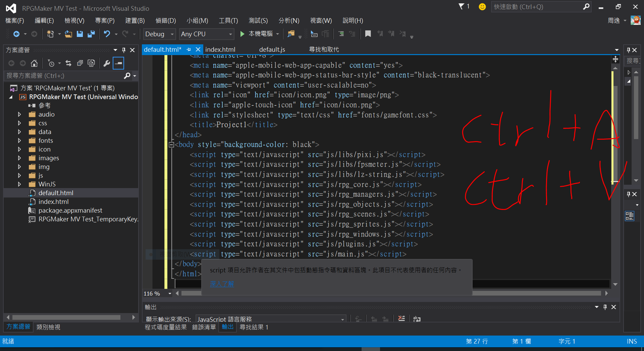Switch to the 類別檢視 bottom tab
This screenshot has height=351, width=644.
point(48,327)
